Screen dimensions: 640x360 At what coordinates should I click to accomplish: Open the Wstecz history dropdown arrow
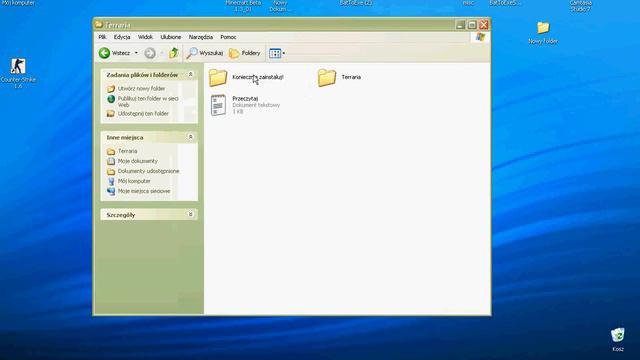click(136, 53)
